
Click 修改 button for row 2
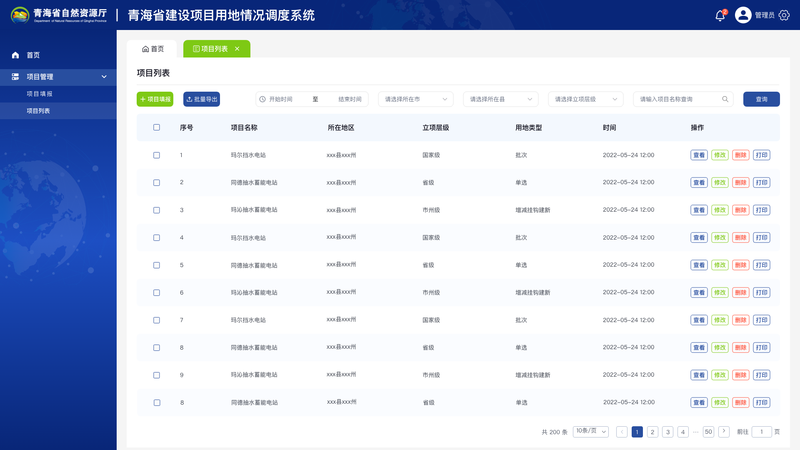pos(719,183)
